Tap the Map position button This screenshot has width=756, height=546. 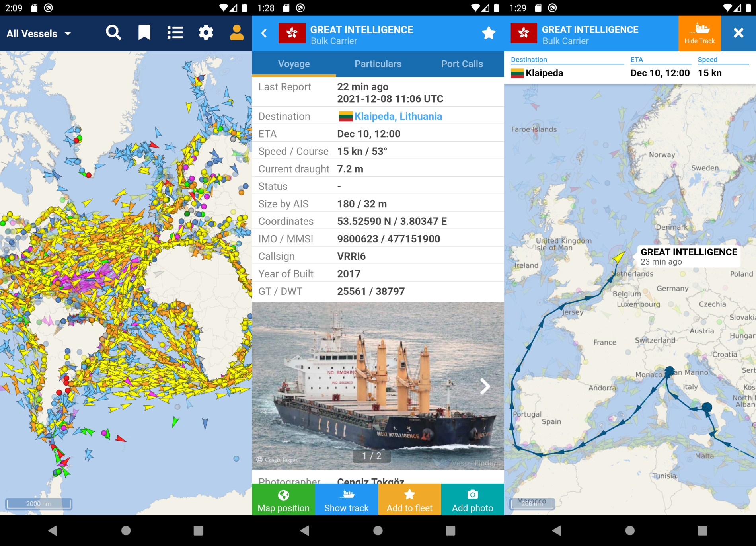(283, 500)
